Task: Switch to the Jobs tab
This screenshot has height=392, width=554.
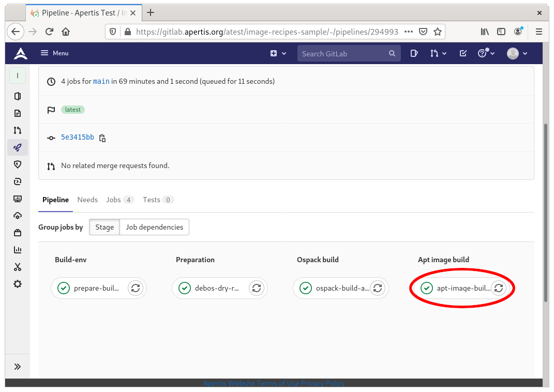Action: pos(119,200)
